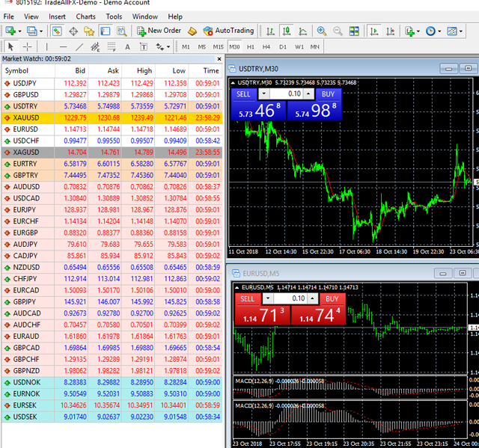Image resolution: width=479 pixels, height=448 pixels.
Task: Click the Arrows objects icon
Action: coord(159,46)
